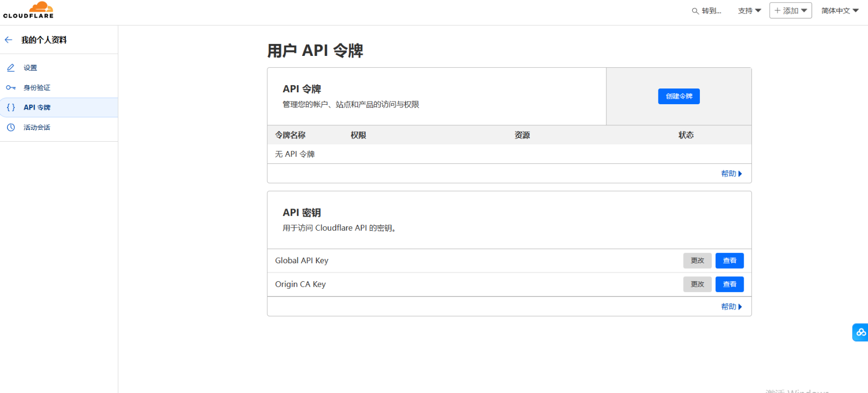Screen dimensions: 868x393
Task: Click the Origin CA Key label
Action: [301, 284]
